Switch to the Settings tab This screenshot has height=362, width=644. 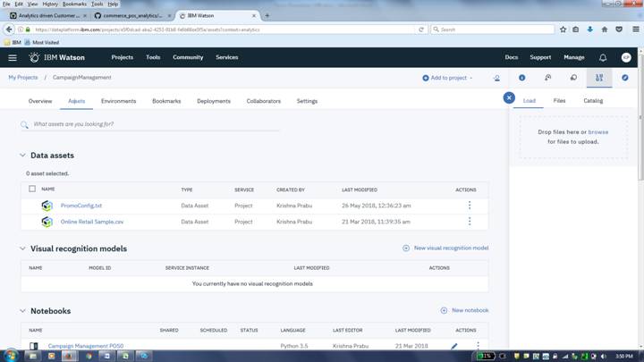307,101
